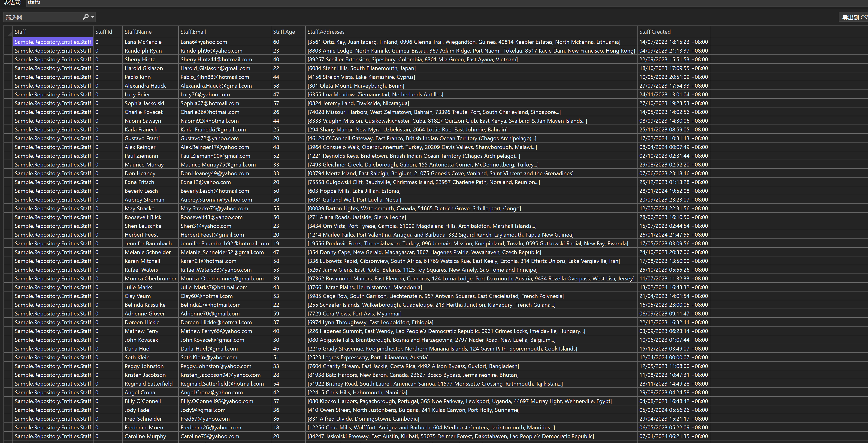Click the filter text input field
The image size is (868, 443).
[43, 17]
